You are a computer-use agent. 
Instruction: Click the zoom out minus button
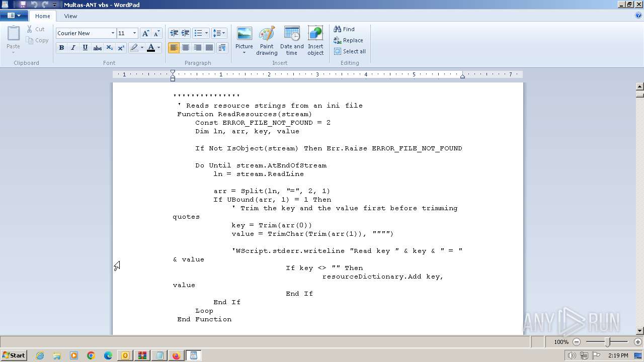pyautogui.click(x=577, y=342)
